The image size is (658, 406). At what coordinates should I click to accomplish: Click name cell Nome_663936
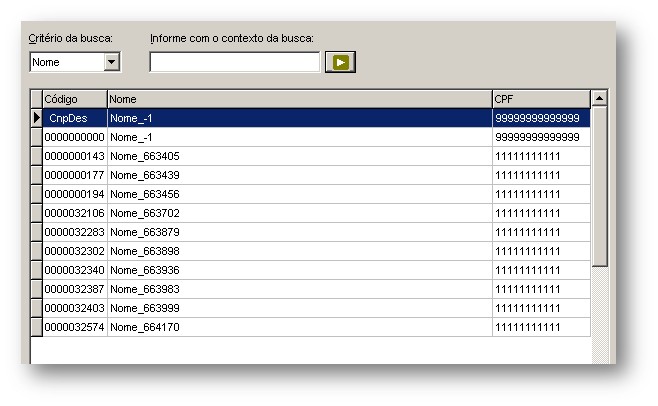pyautogui.click(x=300, y=270)
